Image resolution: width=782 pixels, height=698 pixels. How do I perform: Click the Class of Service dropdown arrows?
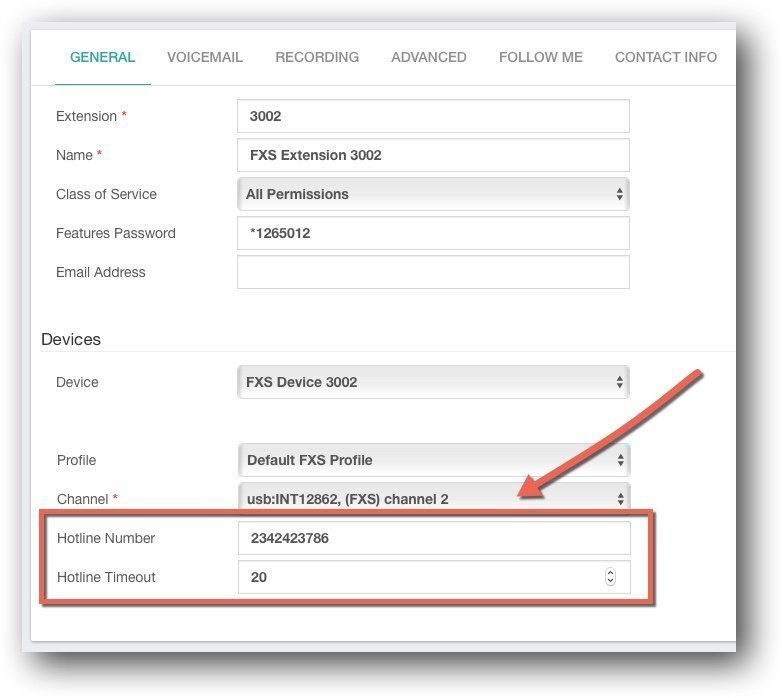(x=619, y=194)
